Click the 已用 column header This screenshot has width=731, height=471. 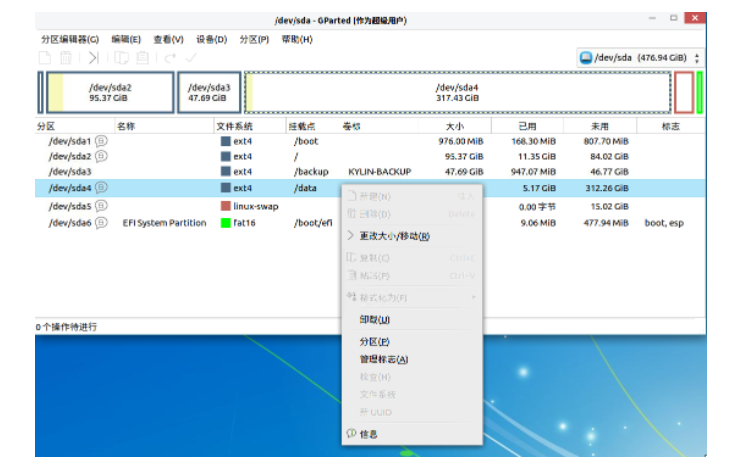(x=527, y=126)
